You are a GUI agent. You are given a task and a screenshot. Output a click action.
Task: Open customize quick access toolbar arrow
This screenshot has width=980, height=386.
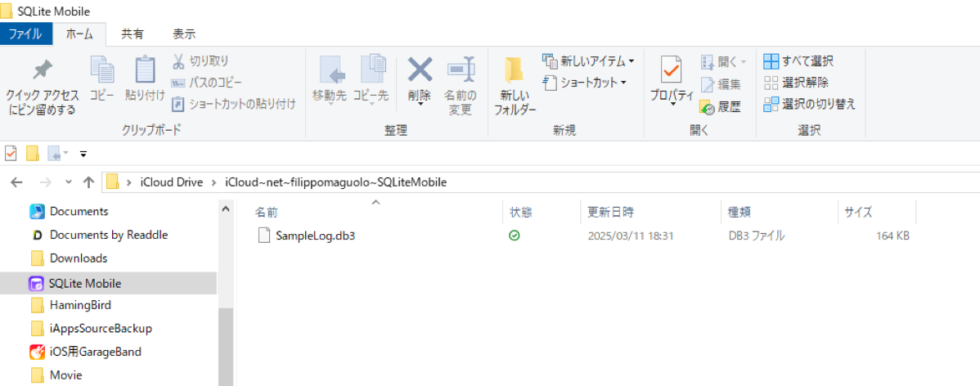(x=83, y=152)
